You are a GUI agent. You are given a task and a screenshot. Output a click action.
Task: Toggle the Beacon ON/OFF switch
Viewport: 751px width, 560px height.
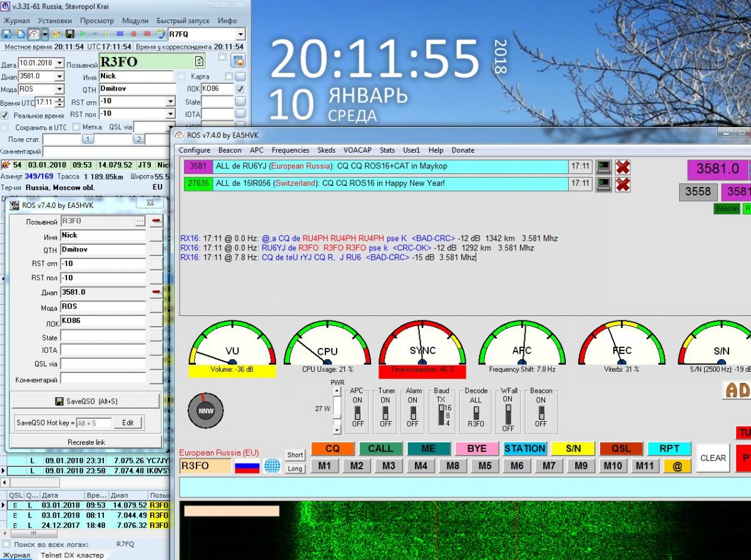(x=541, y=412)
